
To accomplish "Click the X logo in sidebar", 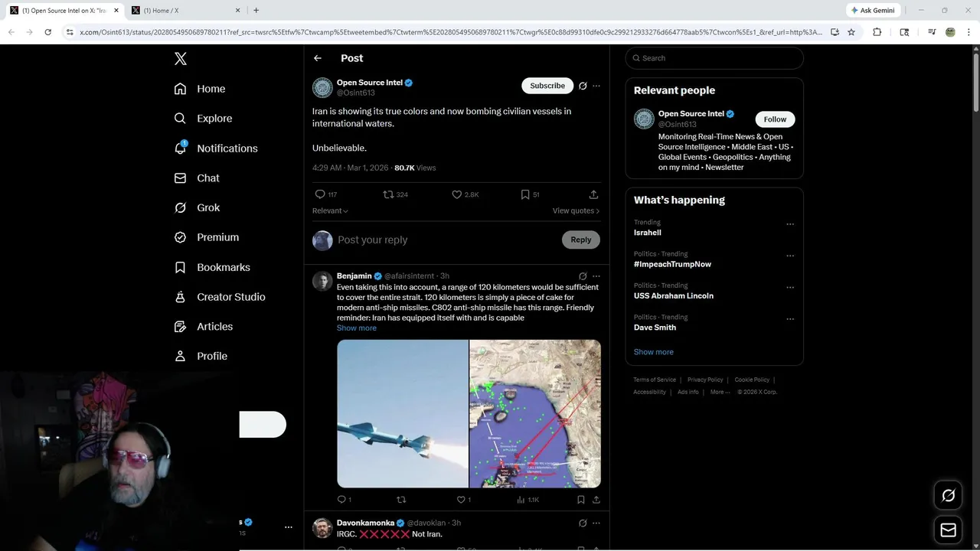I will tap(180, 59).
